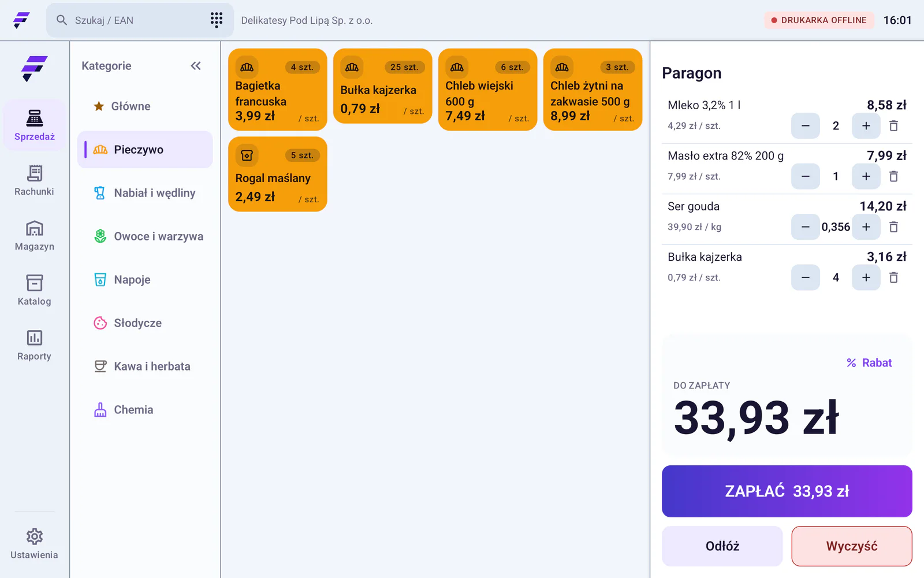Decrease Ser gouda weight

[x=806, y=227]
